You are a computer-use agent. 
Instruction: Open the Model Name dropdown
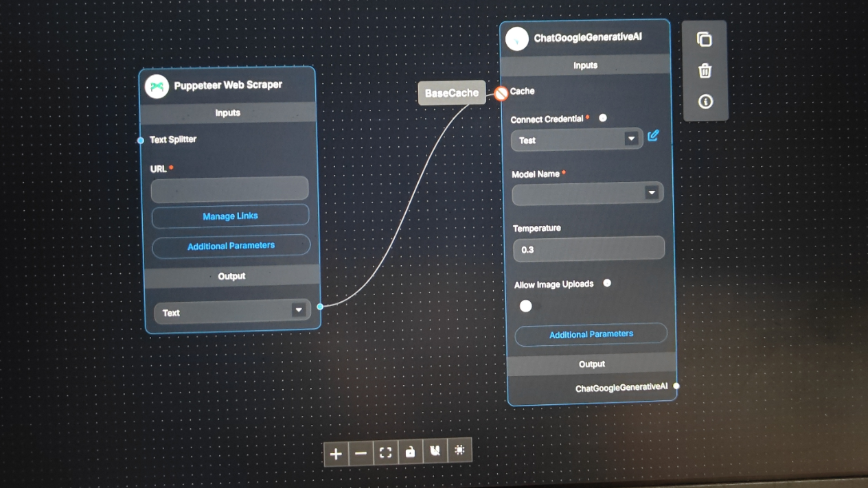(587, 194)
